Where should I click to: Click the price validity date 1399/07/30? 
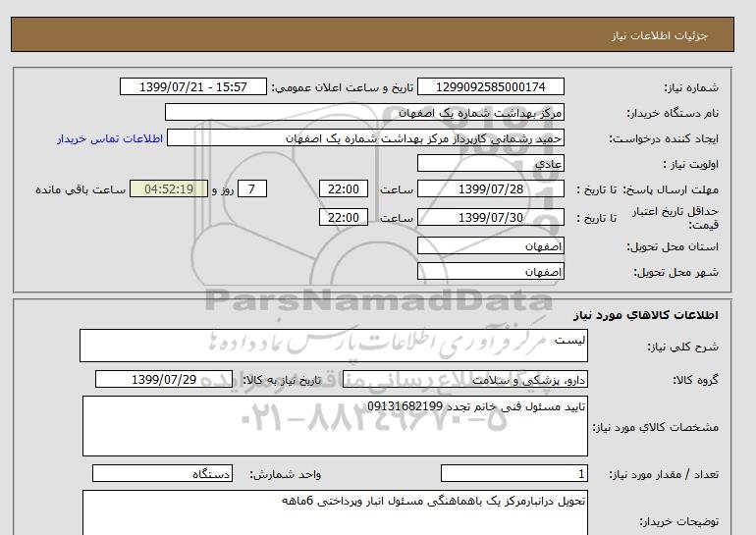click(x=490, y=217)
